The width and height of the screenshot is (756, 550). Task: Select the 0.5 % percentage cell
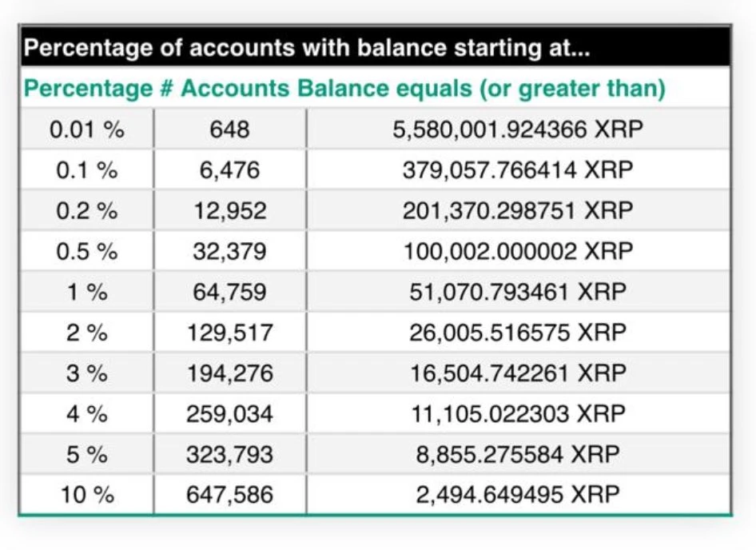[87, 251]
